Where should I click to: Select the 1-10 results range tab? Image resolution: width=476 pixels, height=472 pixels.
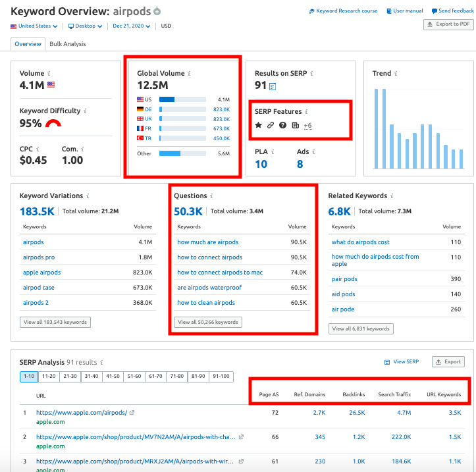29,377
